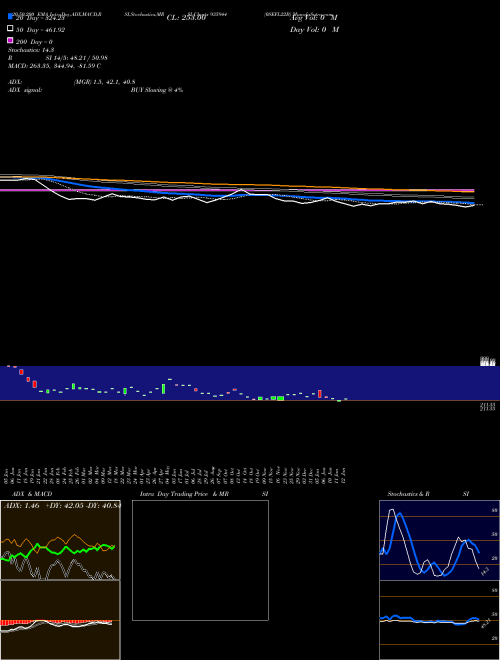Click the 'Intra Day Trading Price & MR' title

pos(184,494)
